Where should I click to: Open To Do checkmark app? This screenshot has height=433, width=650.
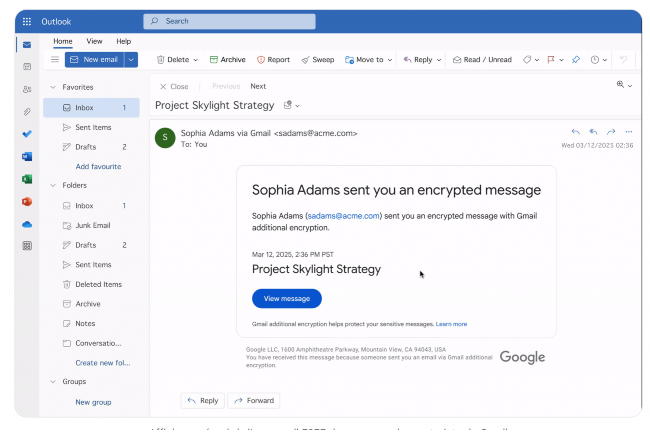click(27, 134)
